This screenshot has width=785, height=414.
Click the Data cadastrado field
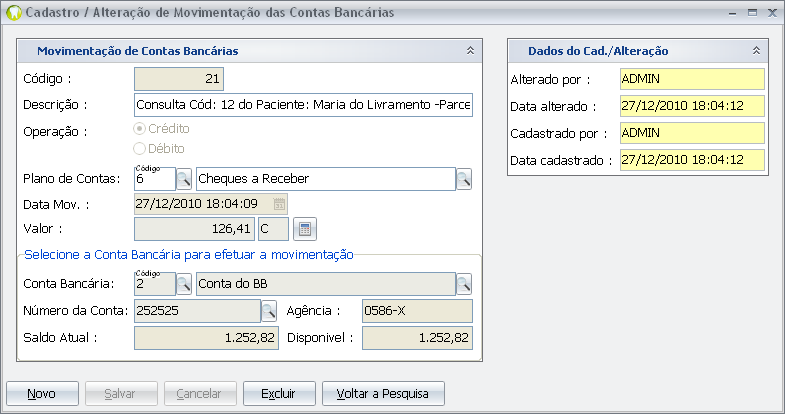[x=692, y=160]
